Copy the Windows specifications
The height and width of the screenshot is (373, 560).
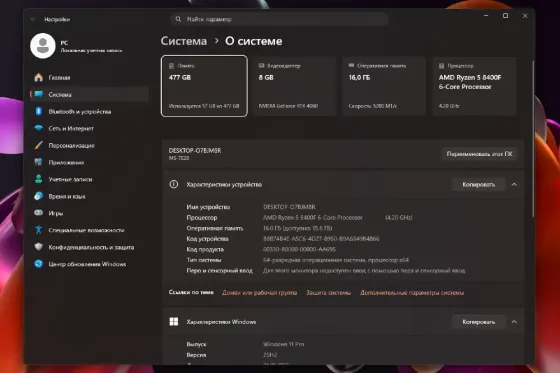point(479,322)
